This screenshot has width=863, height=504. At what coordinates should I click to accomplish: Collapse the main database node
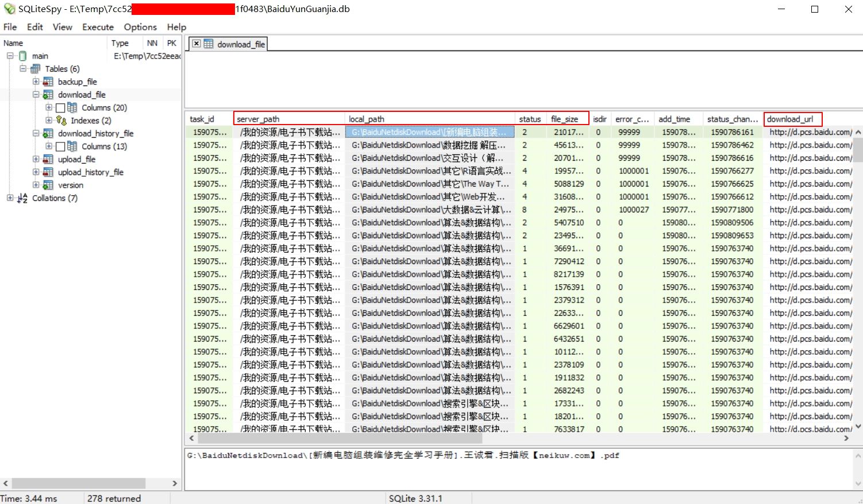pos(10,56)
